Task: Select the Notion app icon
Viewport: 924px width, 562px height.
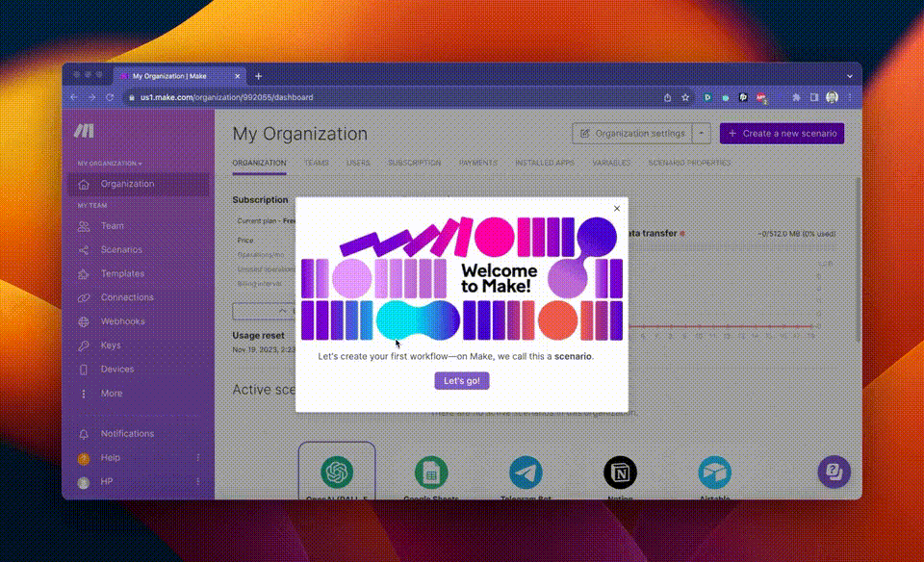Action: point(620,473)
